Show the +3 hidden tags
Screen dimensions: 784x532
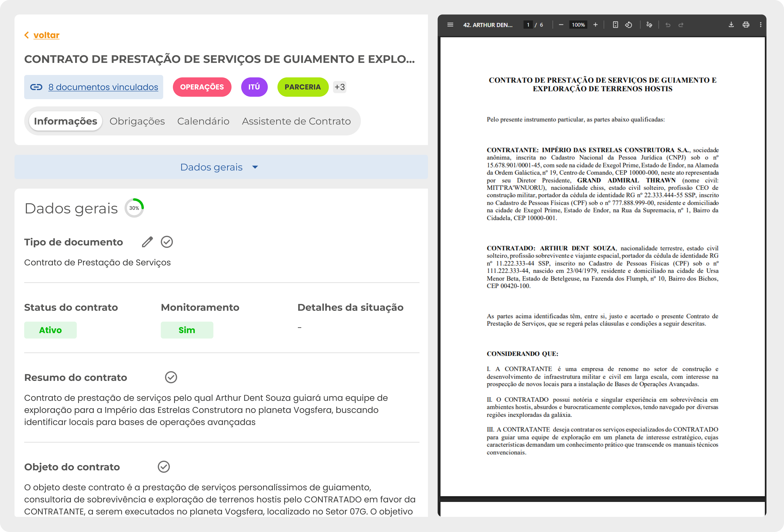(339, 87)
